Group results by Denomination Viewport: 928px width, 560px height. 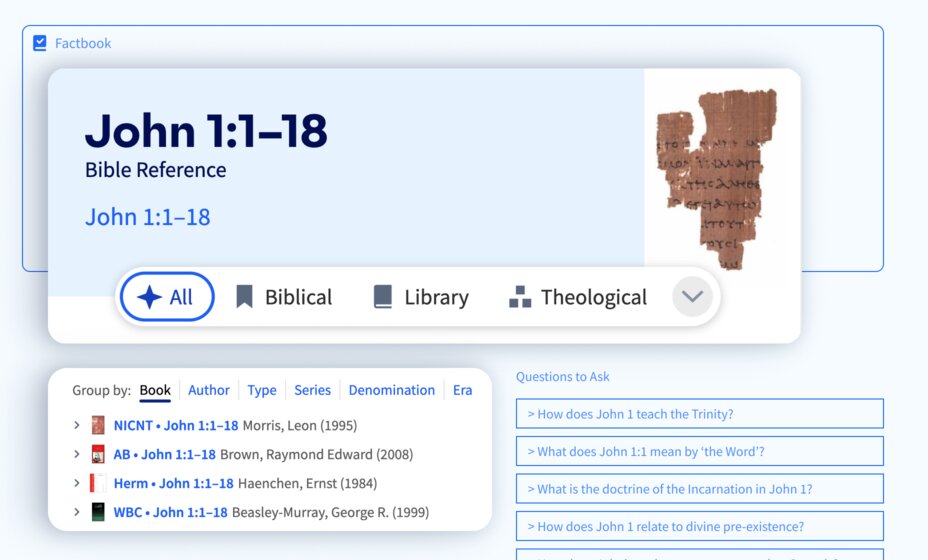coord(391,390)
